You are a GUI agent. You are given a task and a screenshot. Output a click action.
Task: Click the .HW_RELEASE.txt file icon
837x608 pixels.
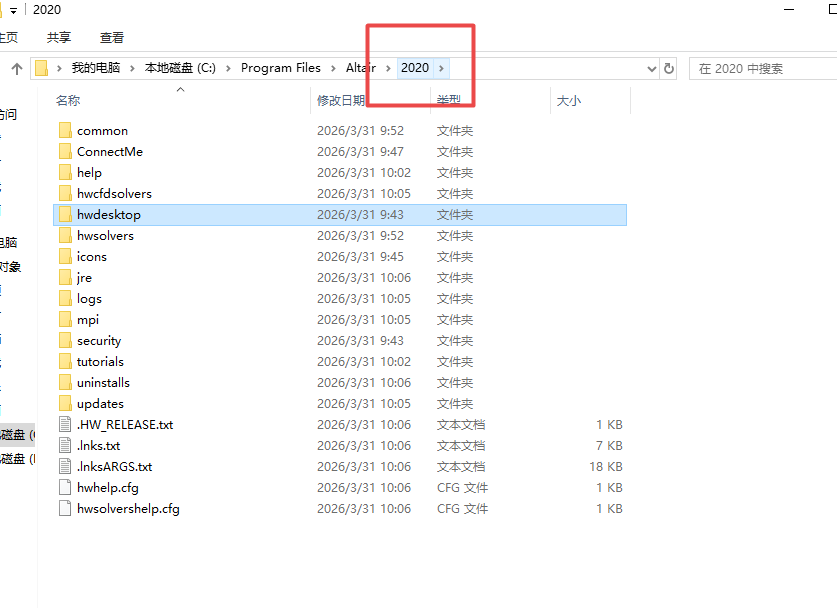click(66, 425)
